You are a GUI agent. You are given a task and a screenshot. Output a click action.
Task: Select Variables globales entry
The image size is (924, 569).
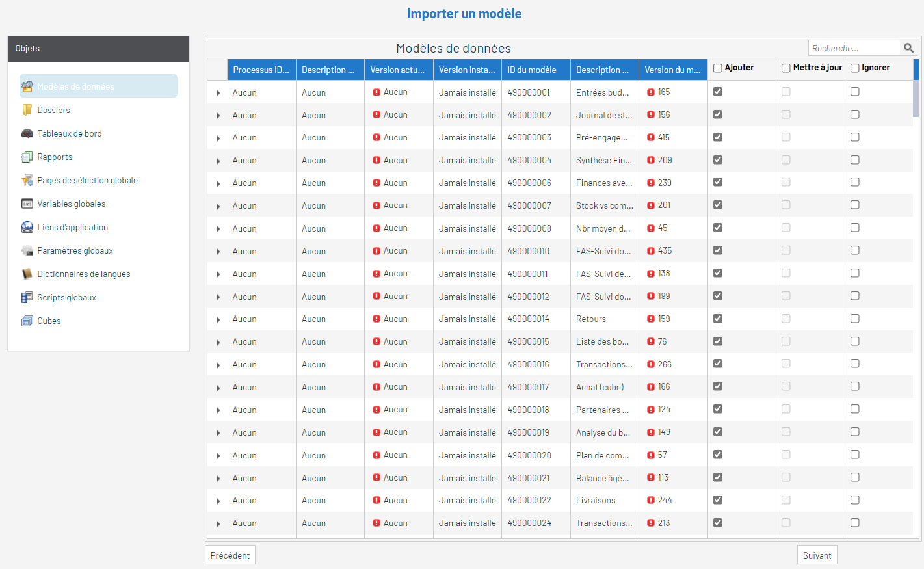72,204
